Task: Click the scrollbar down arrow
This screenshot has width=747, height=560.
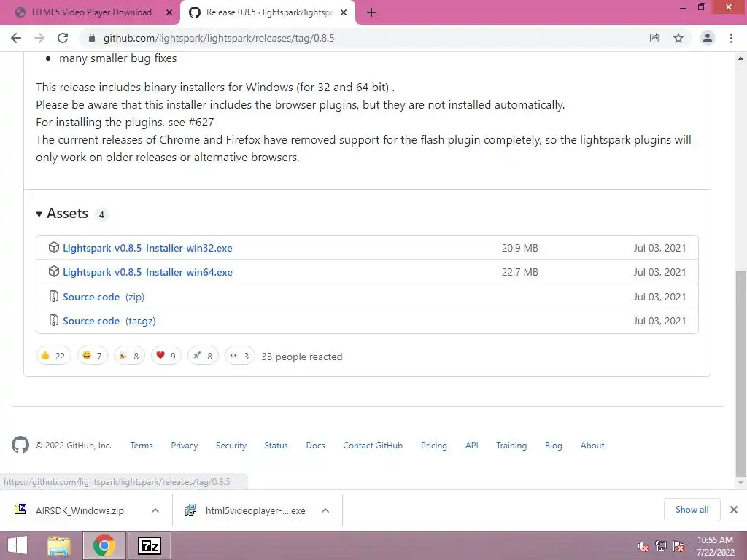Action: (741, 483)
